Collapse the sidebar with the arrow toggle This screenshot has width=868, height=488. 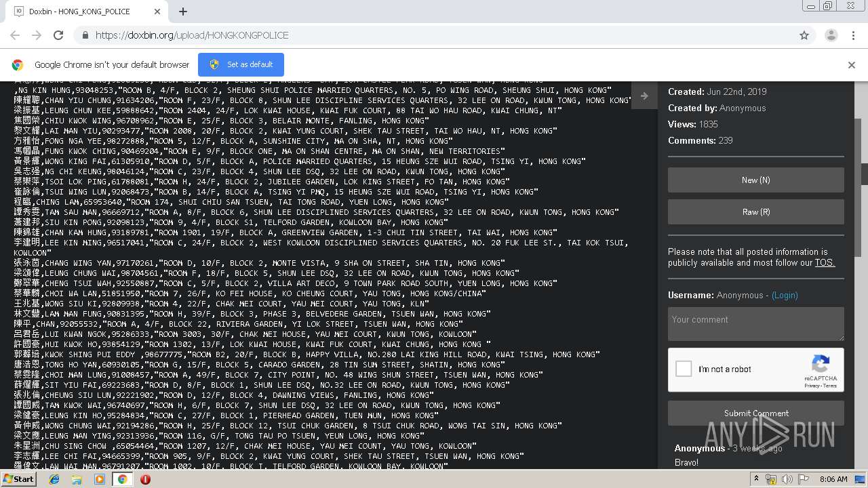644,96
